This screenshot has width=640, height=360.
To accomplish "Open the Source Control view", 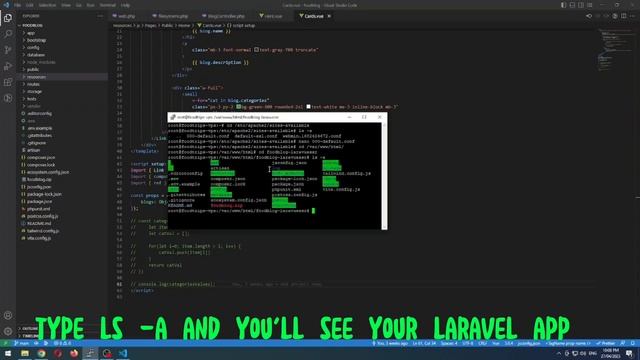I will (x=8, y=50).
